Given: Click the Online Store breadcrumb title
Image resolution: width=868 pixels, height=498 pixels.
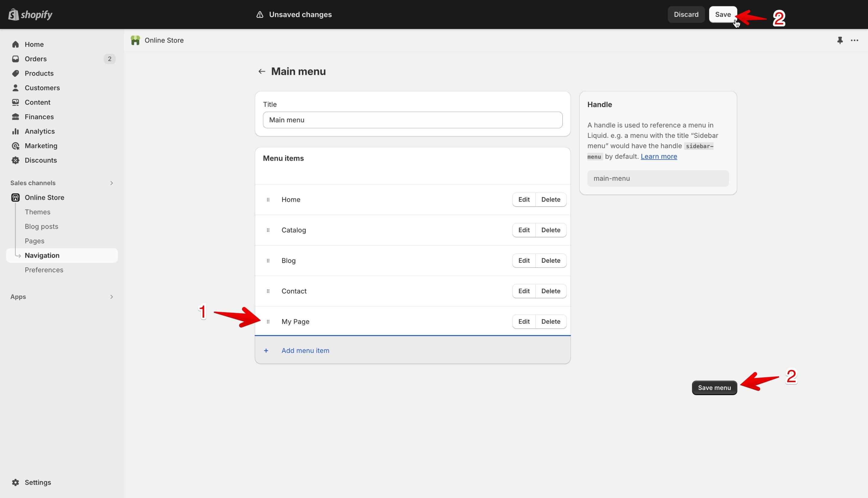Looking at the screenshot, I should (x=164, y=40).
